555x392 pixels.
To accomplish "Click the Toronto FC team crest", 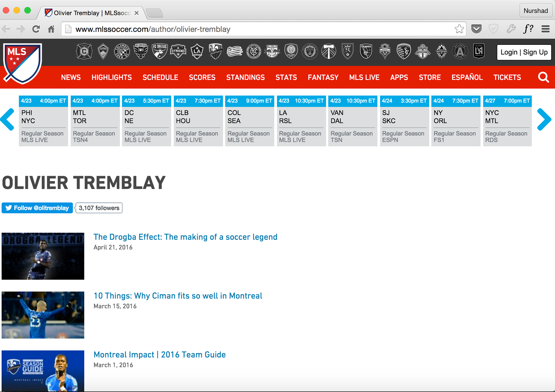I will [422, 52].
